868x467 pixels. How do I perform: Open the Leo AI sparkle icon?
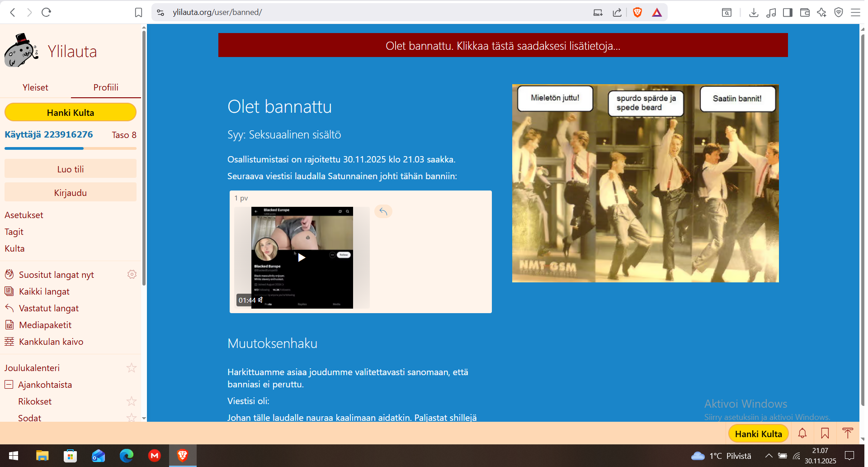tap(821, 12)
